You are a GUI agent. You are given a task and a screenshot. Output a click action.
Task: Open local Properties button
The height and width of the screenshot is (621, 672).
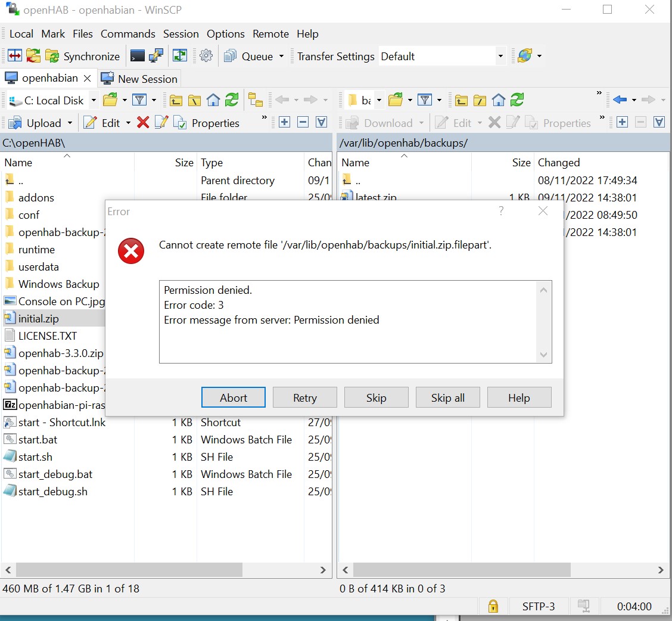(207, 123)
